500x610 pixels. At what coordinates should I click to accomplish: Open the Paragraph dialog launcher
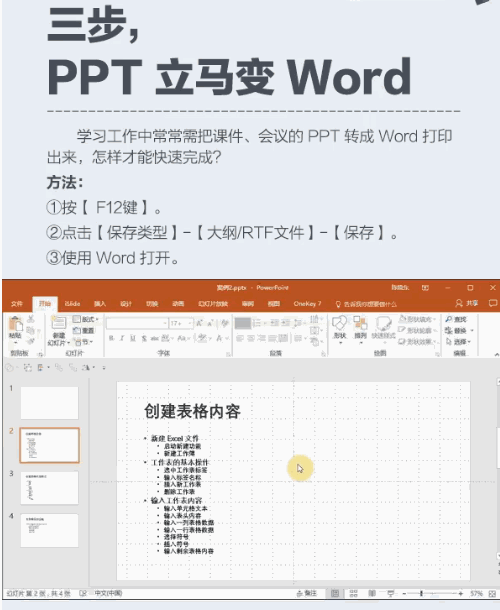coord(323,354)
